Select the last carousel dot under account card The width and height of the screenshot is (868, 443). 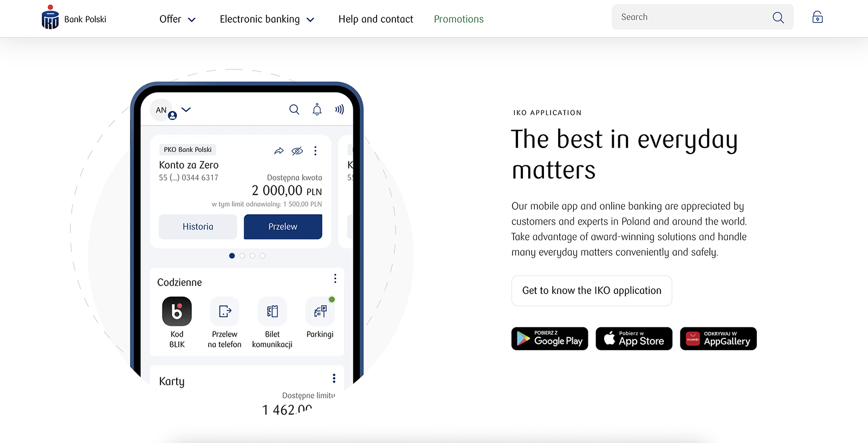(x=262, y=256)
